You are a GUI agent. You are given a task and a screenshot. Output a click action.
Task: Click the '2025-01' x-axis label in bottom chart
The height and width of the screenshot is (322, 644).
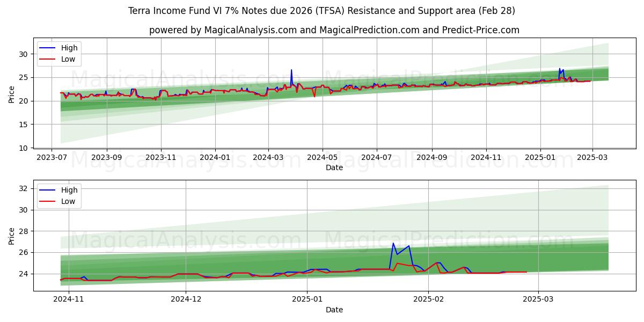[308, 300]
